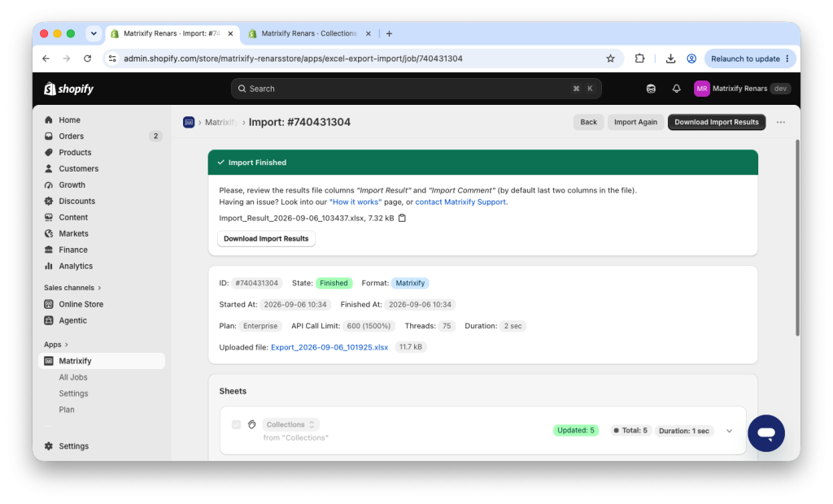The width and height of the screenshot is (833, 504).
Task: Open notifications bell icon
Action: click(676, 89)
